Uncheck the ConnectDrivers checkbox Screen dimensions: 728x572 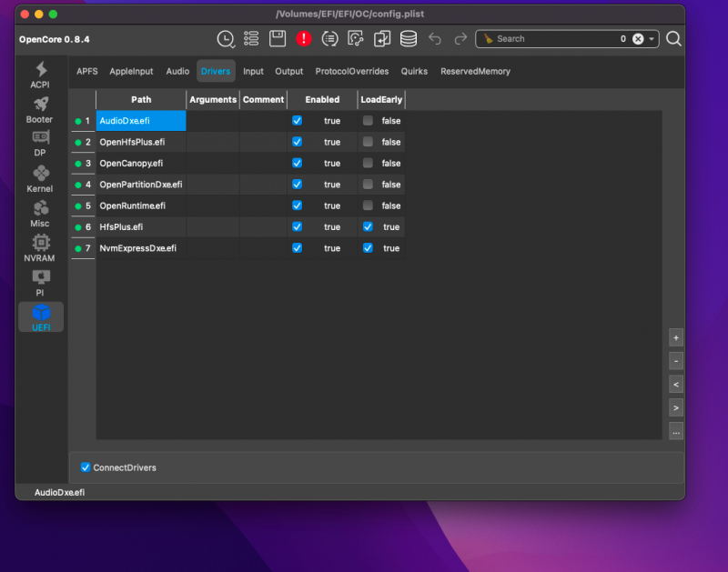pos(86,467)
